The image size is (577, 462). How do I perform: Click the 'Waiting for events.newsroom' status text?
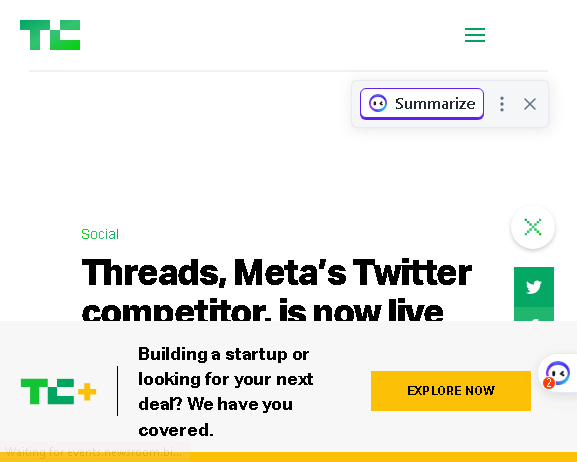94,452
